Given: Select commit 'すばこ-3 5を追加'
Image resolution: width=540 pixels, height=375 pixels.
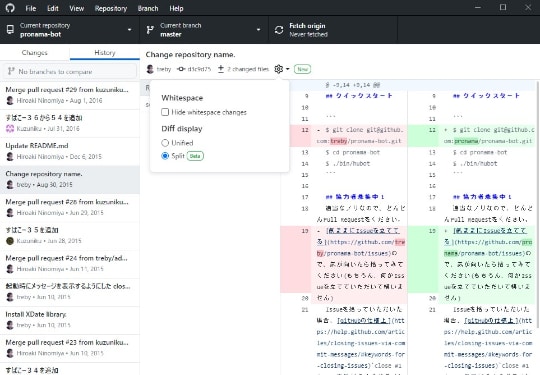Looking at the screenshot, I should [70, 236].
